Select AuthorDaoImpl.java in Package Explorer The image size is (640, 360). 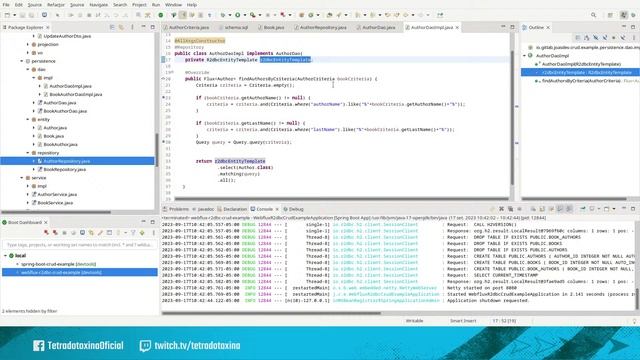click(x=70, y=86)
